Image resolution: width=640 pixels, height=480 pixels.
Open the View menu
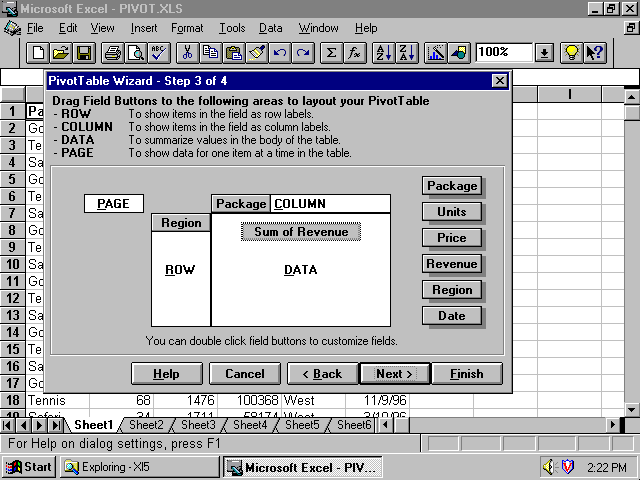(102, 28)
